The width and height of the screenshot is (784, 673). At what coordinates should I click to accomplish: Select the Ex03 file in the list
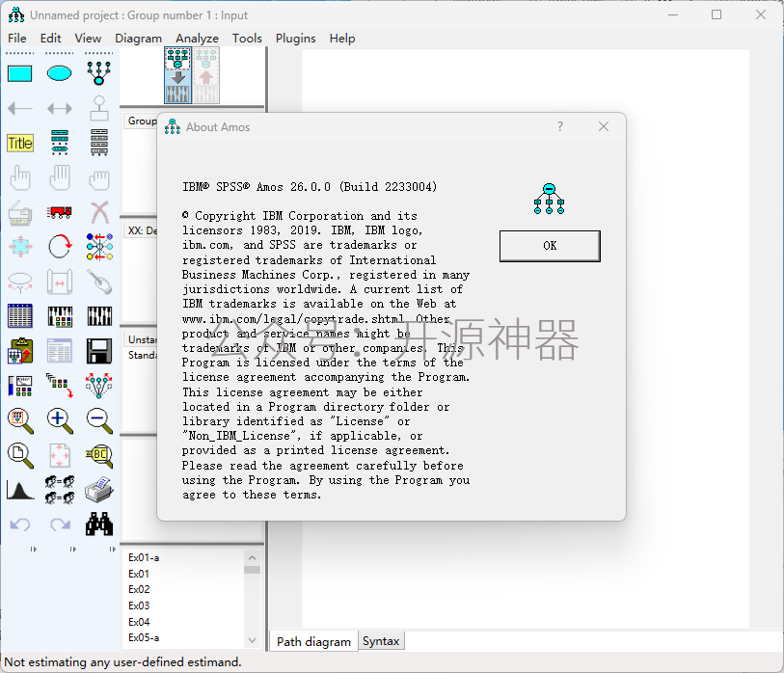(x=139, y=606)
